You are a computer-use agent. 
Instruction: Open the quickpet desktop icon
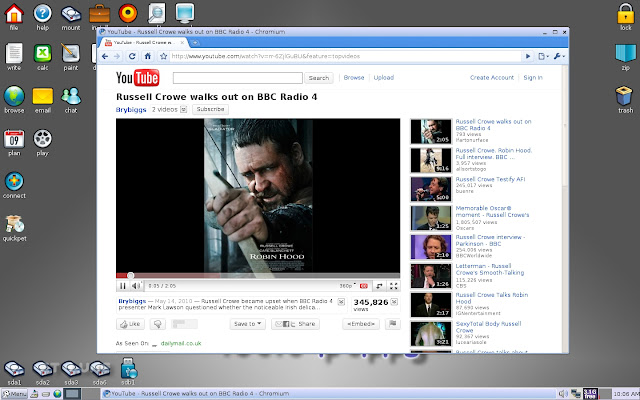(15, 224)
